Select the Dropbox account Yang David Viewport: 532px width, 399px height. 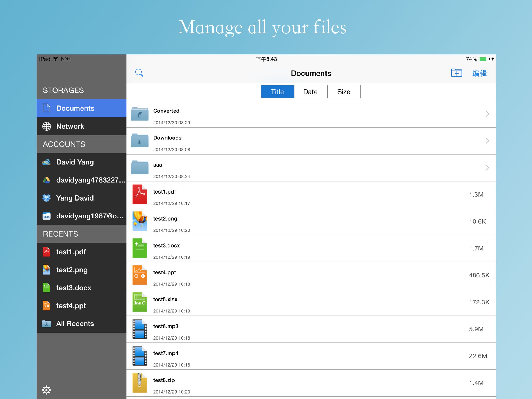[75, 198]
